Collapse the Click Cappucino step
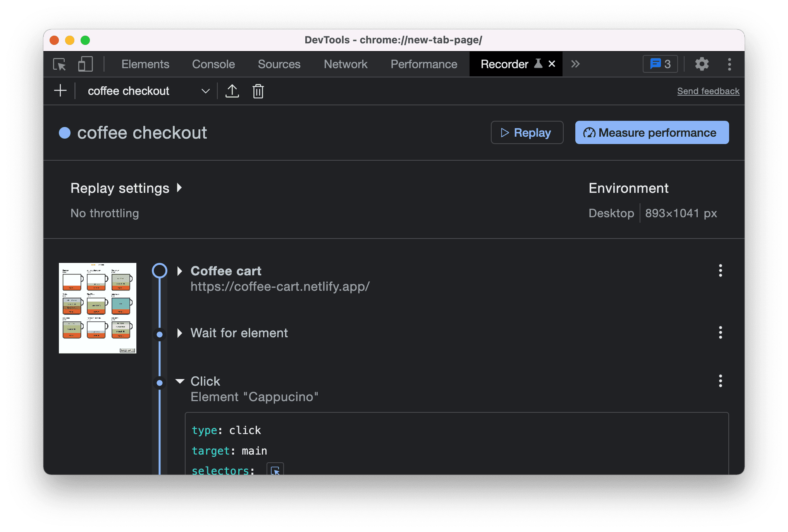788x532 pixels. (x=181, y=381)
